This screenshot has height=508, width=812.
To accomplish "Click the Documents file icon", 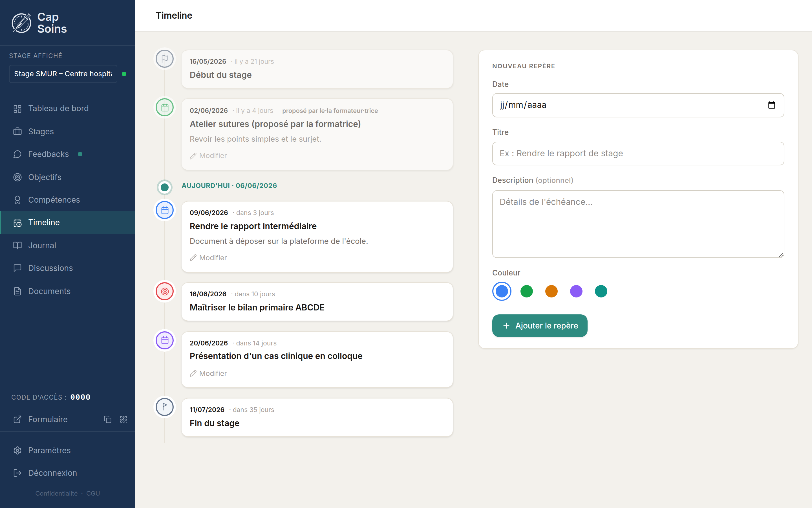I will (x=17, y=291).
